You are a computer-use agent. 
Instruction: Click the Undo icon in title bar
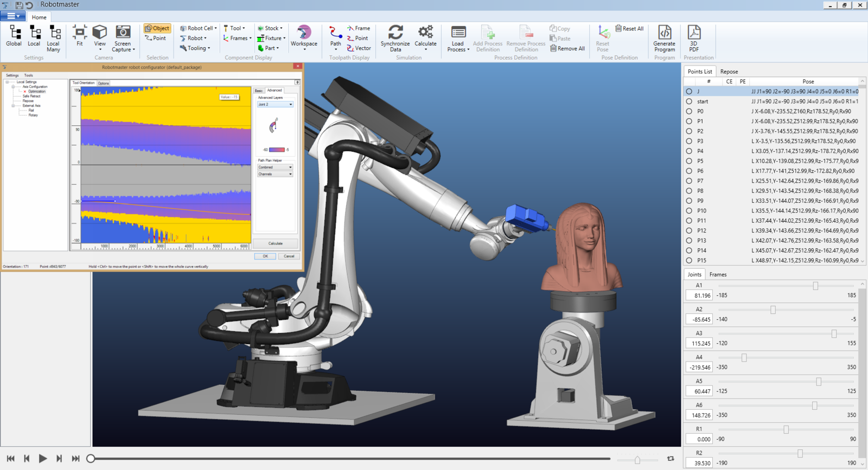[29, 5]
